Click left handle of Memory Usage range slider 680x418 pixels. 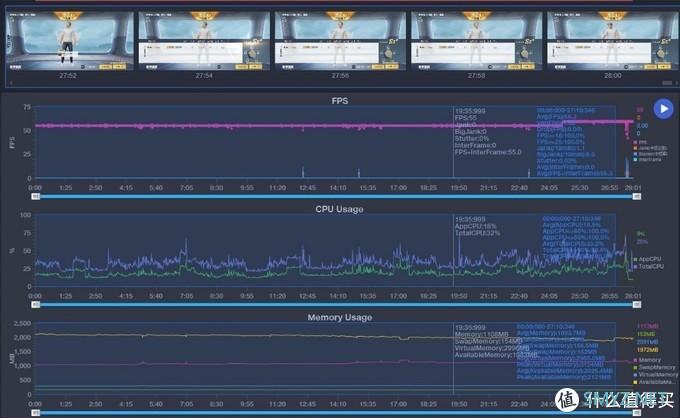pyautogui.click(x=36, y=413)
